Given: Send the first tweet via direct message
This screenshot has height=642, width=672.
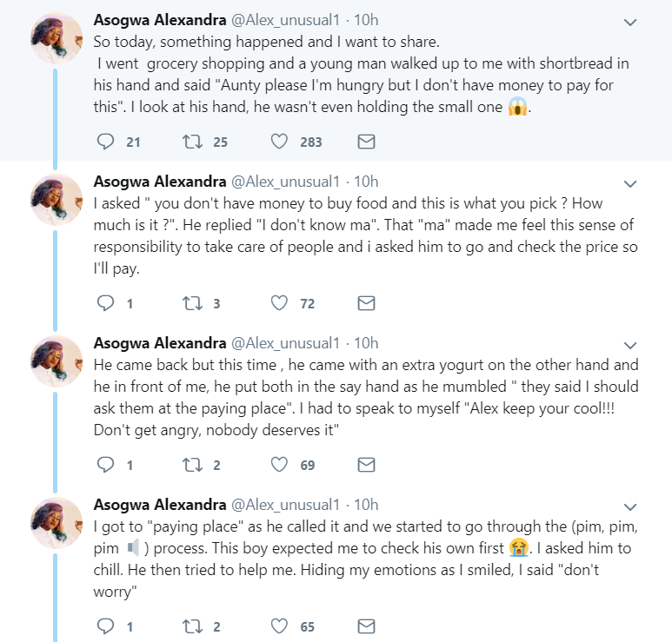Looking at the screenshot, I should 366,142.
